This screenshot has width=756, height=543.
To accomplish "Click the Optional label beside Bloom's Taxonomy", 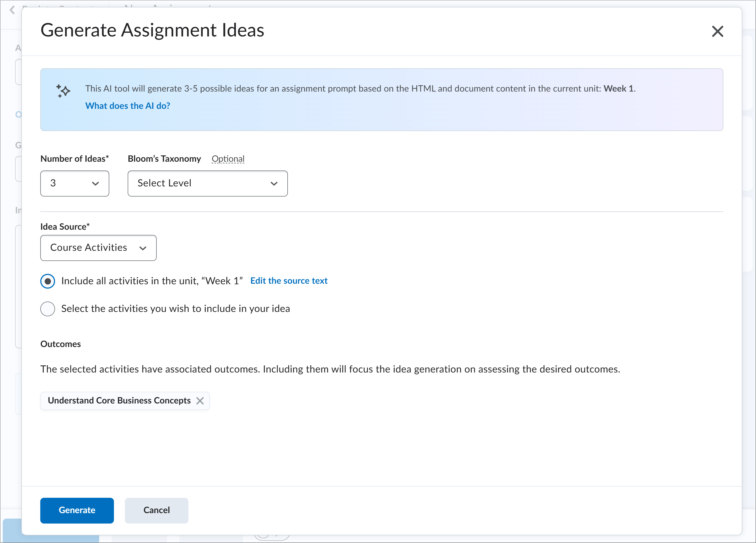I will pos(228,159).
